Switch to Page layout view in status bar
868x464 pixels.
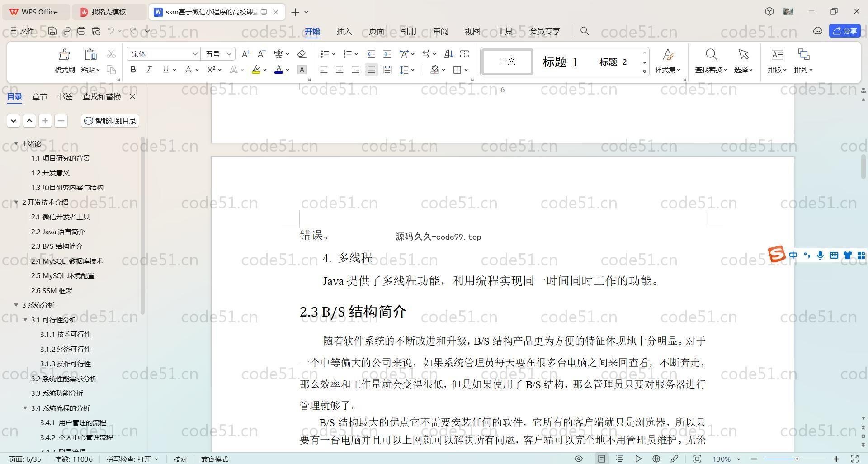click(x=601, y=459)
